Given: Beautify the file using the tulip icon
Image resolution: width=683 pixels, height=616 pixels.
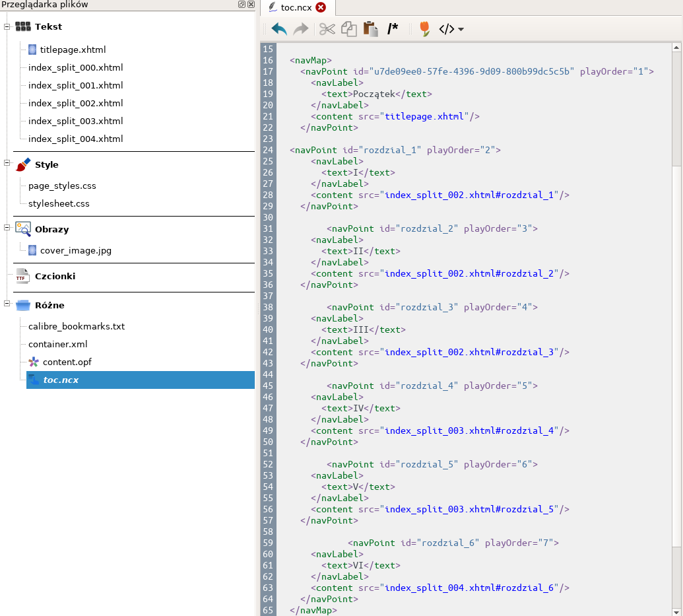Looking at the screenshot, I should (424, 29).
